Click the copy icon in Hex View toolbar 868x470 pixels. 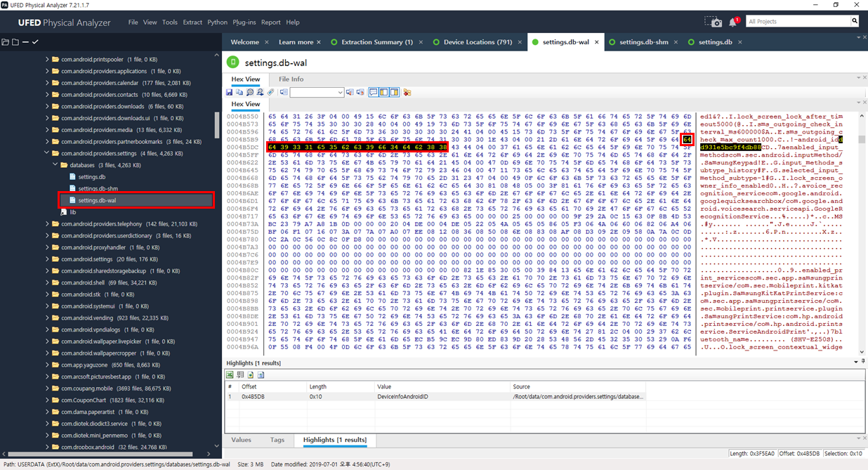239,92
